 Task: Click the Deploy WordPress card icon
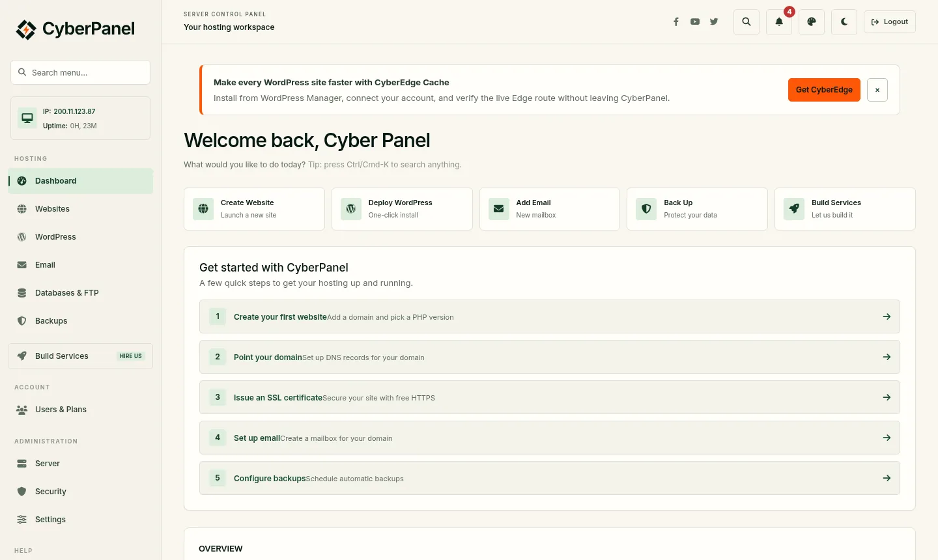[351, 209]
